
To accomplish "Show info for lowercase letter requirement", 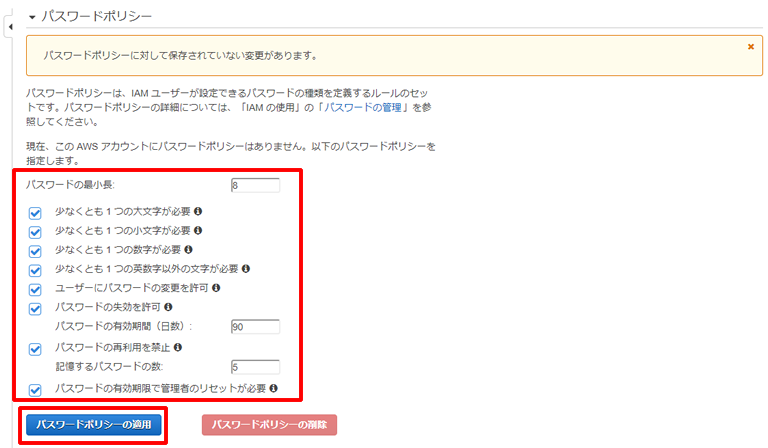I will click(x=198, y=230).
